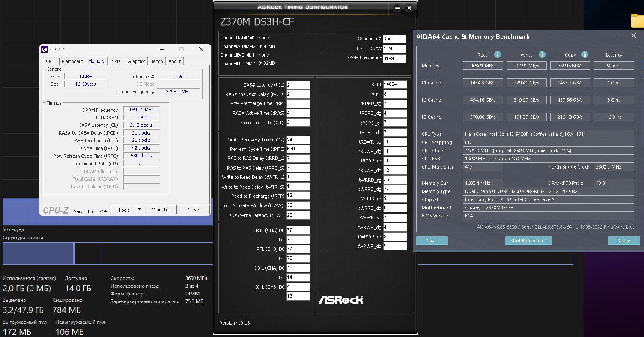The image size is (644, 337).
Task: Click the 'Структура памяти' label in Task Manager
Action: [x=23, y=238]
